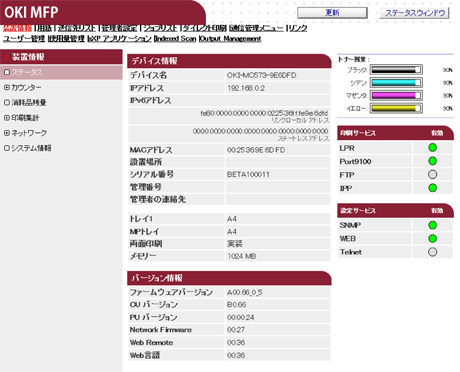Click the 印刷サービス panel header
The width and height of the screenshot is (460, 372).
click(395, 133)
